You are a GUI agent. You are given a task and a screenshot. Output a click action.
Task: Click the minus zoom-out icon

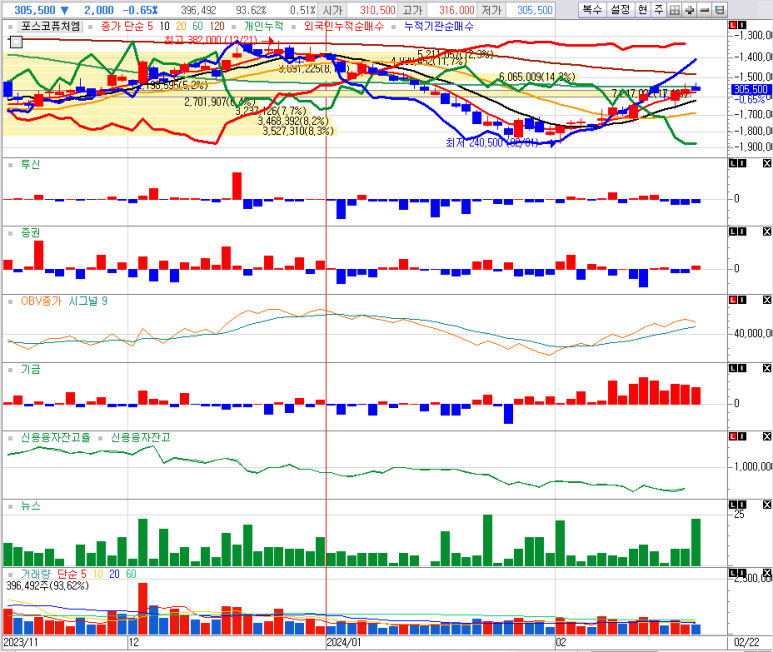704,9
